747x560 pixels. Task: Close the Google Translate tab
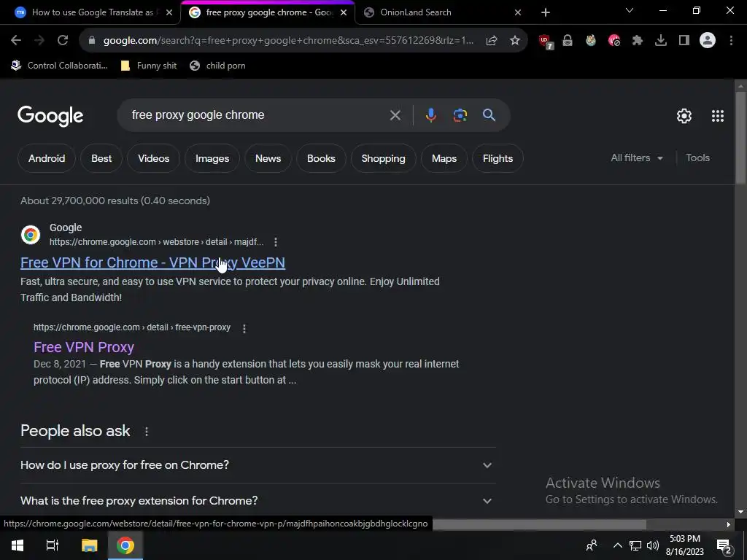pyautogui.click(x=169, y=13)
